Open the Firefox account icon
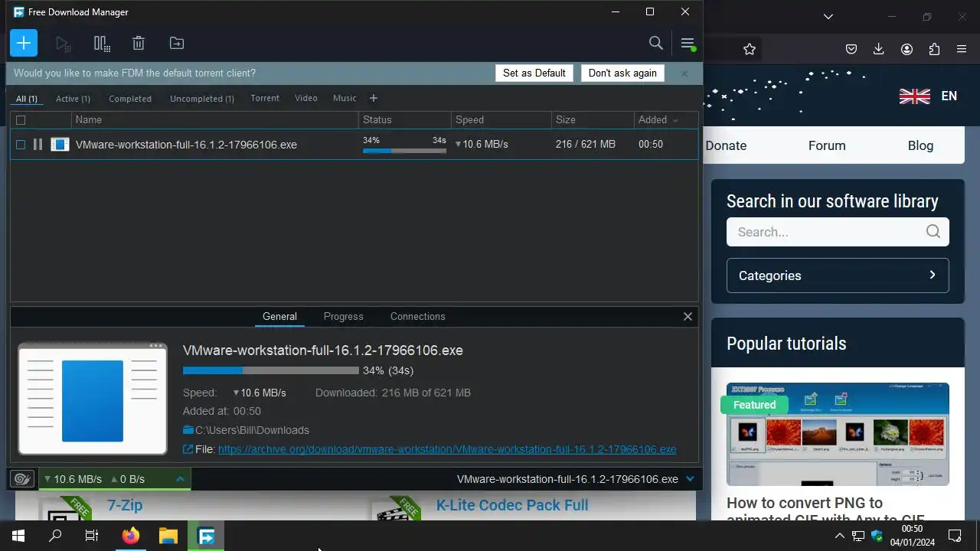This screenshot has height=551, width=980. click(906, 49)
